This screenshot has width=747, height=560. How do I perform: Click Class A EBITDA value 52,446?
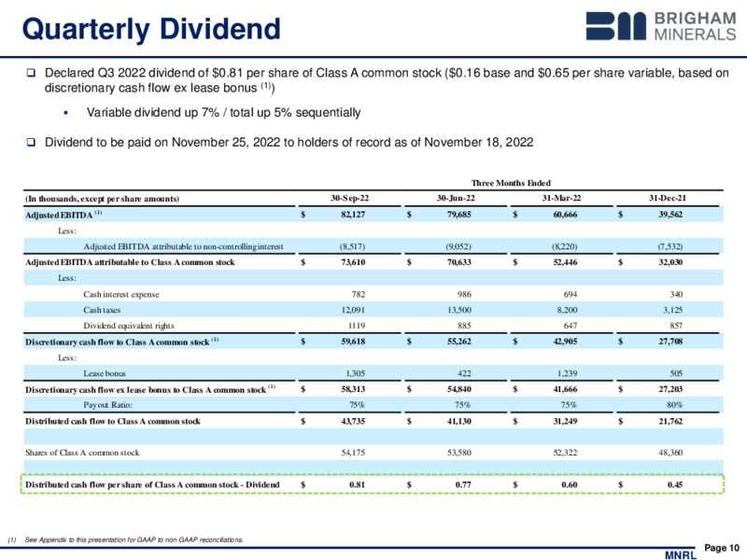(x=565, y=262)
